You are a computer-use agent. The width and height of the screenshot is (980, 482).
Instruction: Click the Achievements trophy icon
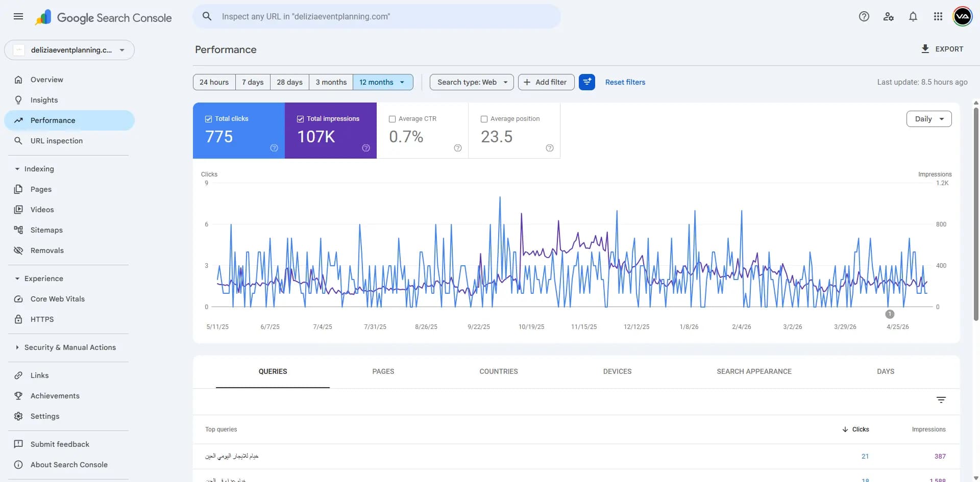point(18,396)
